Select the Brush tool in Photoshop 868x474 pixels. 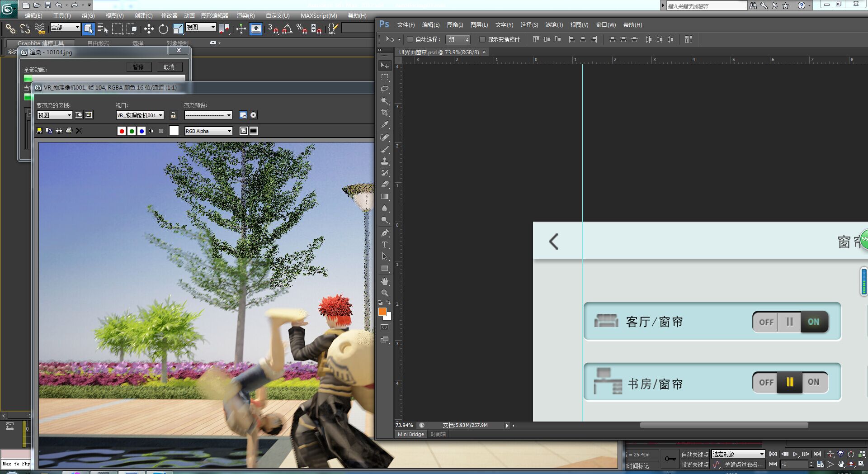[x=385, y=149]
